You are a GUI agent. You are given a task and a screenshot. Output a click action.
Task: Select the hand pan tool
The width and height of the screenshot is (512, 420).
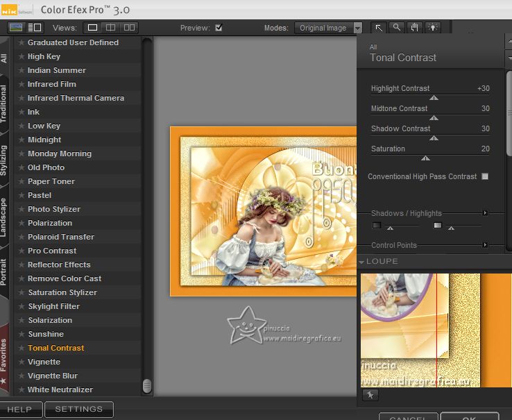click(415, 28)
